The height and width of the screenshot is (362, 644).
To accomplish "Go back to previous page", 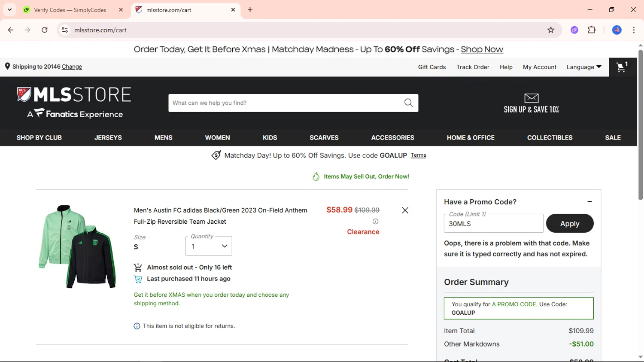I will point(11,30).
